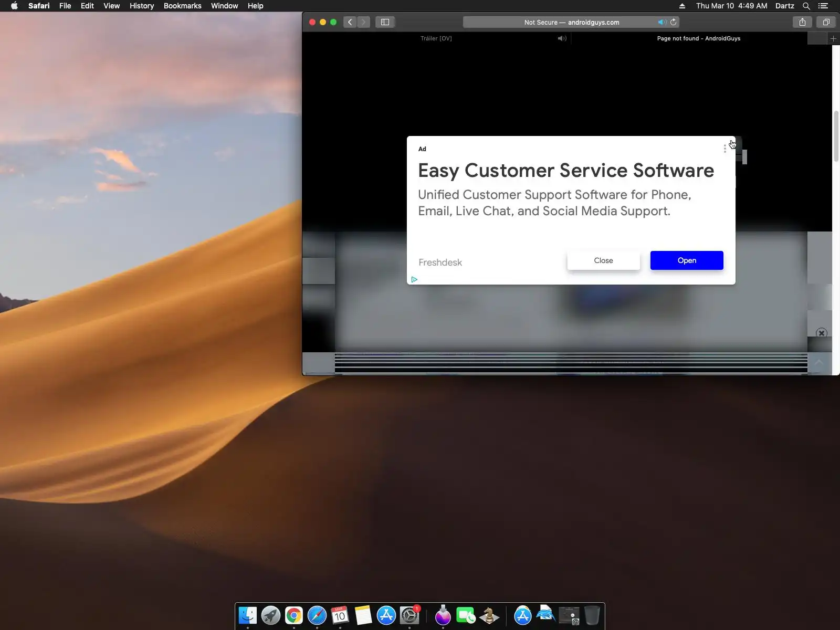840x630 pixels.
Task: Select the Page not found - AndroidGuys tab
Action: tap(699, 38)
